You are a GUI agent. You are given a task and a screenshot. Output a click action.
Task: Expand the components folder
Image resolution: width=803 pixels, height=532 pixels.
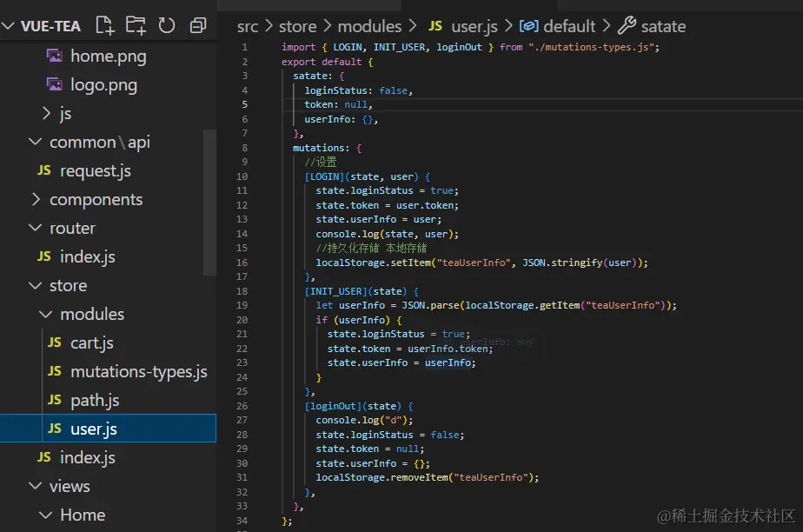click(x=36, y=199)
